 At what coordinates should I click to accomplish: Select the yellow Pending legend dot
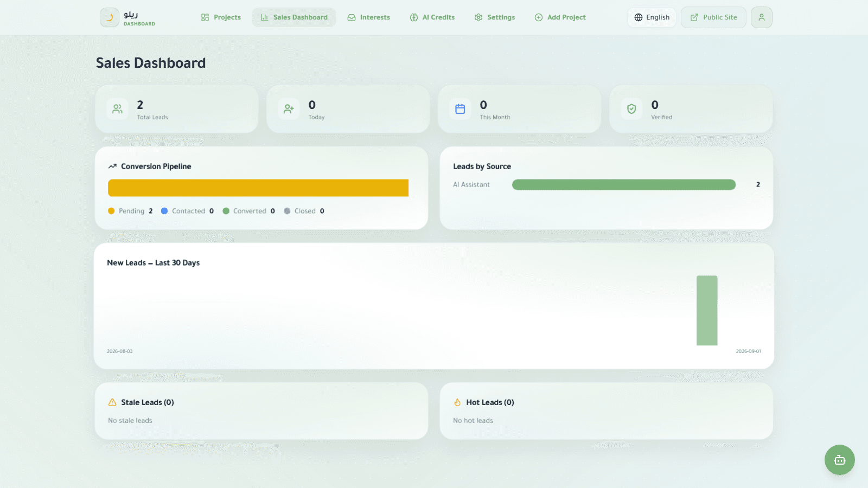[111, 211]
